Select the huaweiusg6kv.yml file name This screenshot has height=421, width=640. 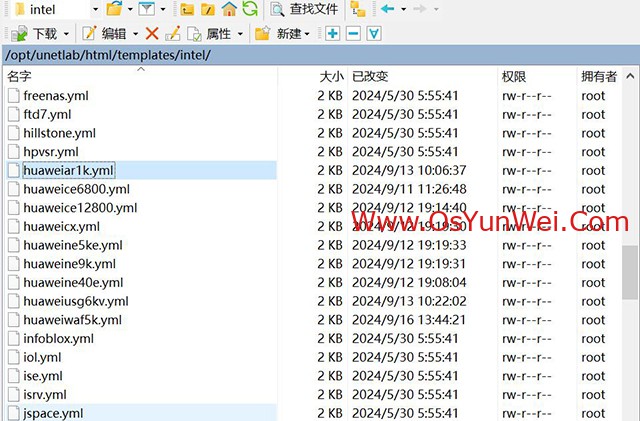(76, 301)
